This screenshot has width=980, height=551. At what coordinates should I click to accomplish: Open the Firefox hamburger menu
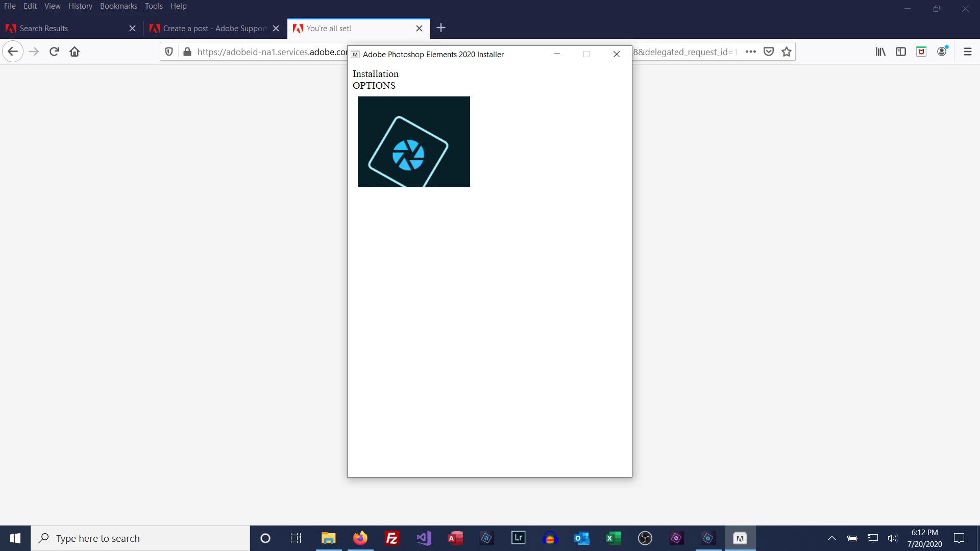(x=967, y=52)
